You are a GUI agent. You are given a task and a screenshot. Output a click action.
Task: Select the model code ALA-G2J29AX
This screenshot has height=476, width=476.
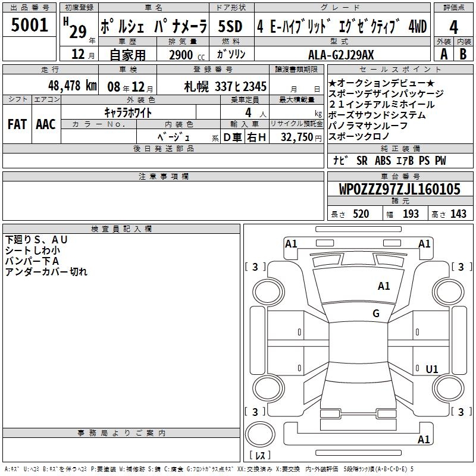pyautogui.click(x=341, y=55)
